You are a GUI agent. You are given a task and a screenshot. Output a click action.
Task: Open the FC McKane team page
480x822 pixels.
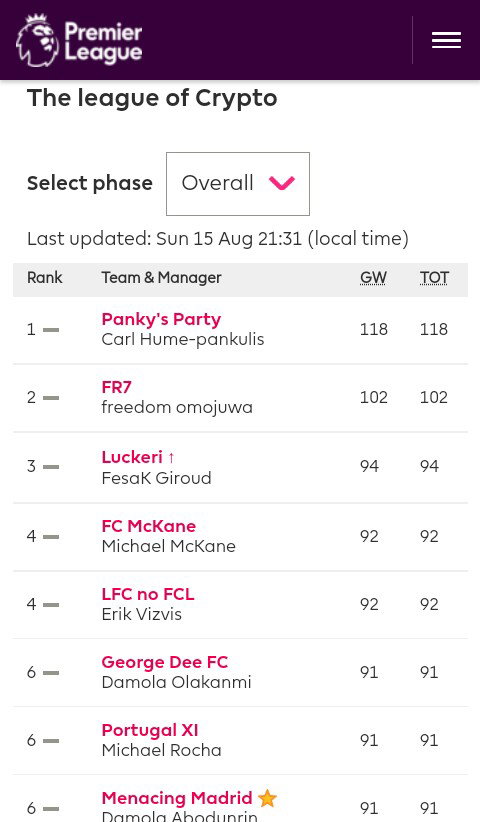pos(149,526)
